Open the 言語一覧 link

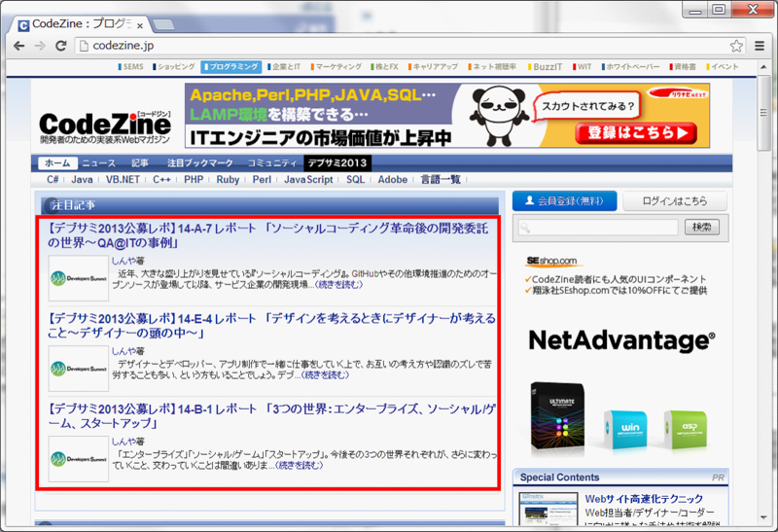click(441, 180)
